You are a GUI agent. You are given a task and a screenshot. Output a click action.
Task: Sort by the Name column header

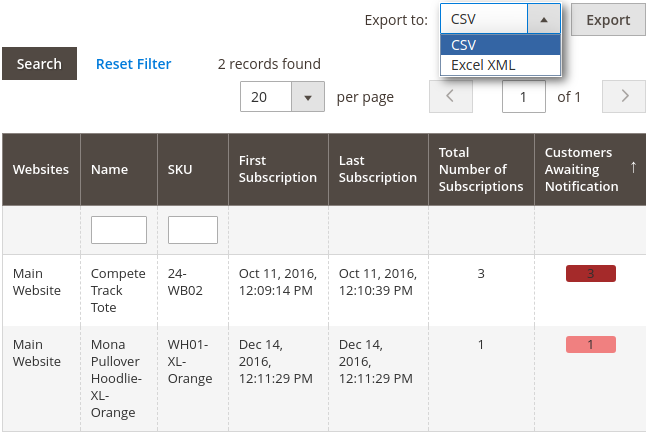[x=109, y=169]
